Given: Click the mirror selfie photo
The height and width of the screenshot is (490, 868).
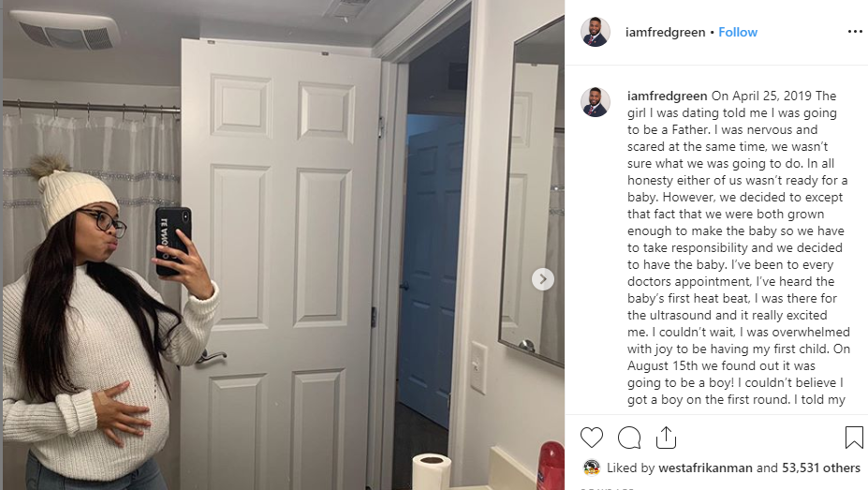Looking at the screenshot, I should click(284, 245).
